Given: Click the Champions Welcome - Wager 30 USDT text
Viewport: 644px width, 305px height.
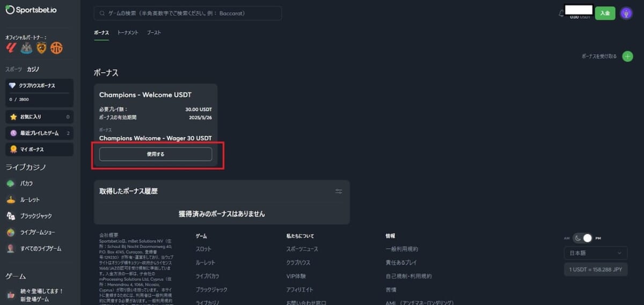Looking at the screenshot, I should click(156, 138).
